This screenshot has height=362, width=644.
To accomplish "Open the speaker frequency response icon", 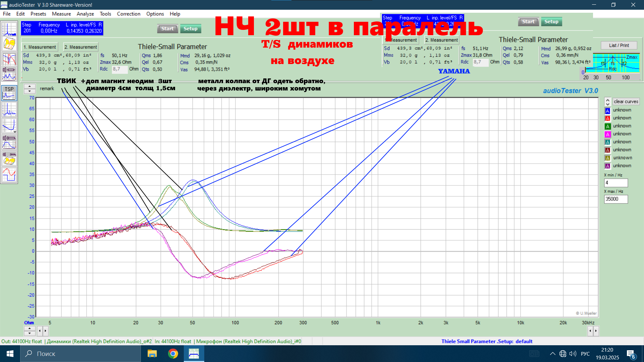I will click(x=9, y=142).
